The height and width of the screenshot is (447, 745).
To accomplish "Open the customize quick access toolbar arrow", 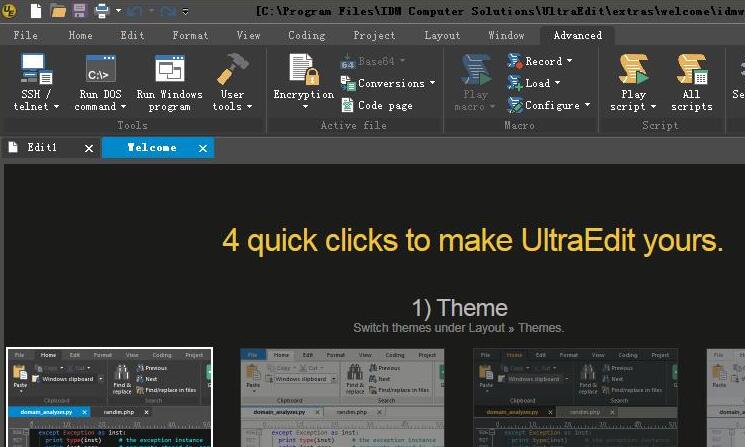I will (x=185, y=11).
